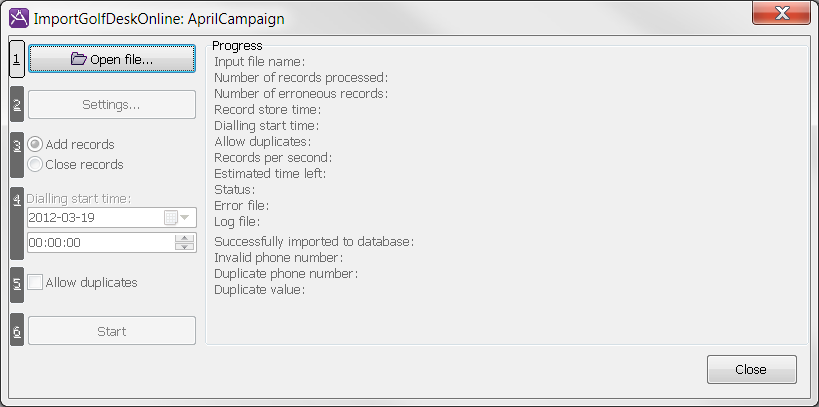The image size is (819, 407).
Task: Enable the Allow duplicates checkbox
Action: pyautogui.click(x=36, y=283)
